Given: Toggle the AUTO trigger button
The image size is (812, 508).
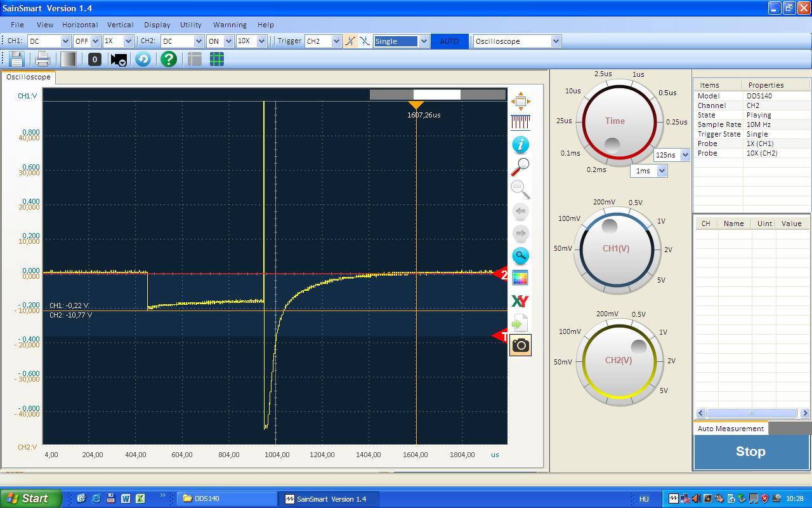Looking at the screenshot, I should point(449,41).
